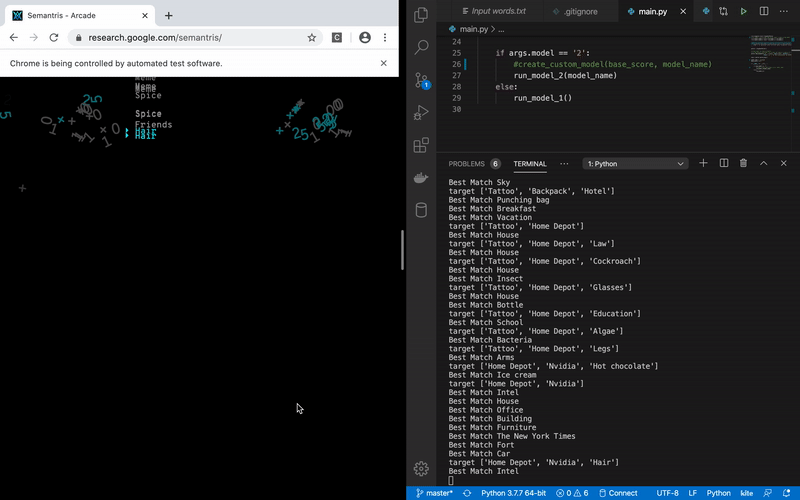Open VS Code Explorer files icon

421,15
